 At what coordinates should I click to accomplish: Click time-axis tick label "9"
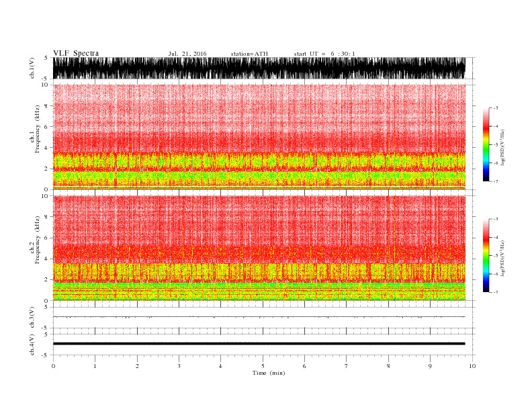tap(430, 366)
